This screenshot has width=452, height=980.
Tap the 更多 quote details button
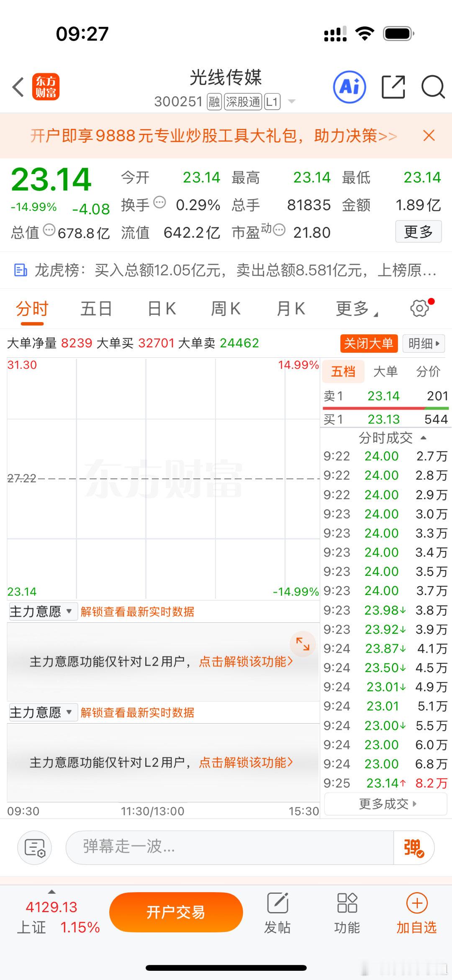(419, 231)
